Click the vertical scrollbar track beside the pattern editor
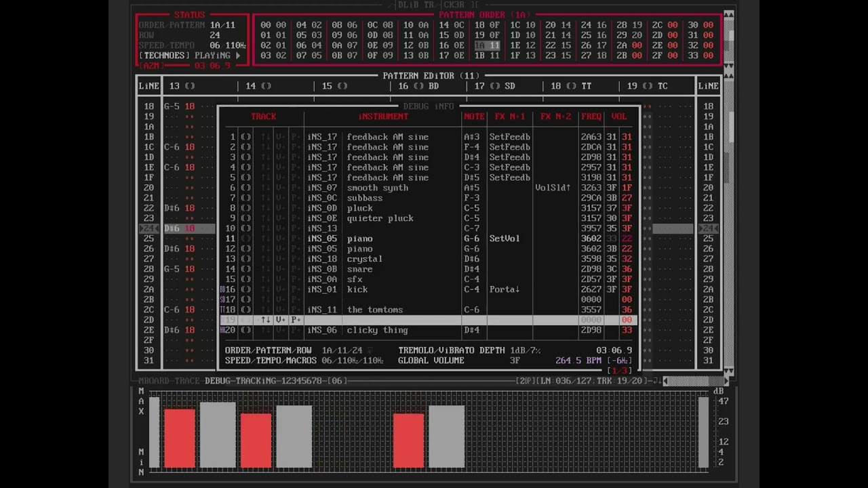 729,224
